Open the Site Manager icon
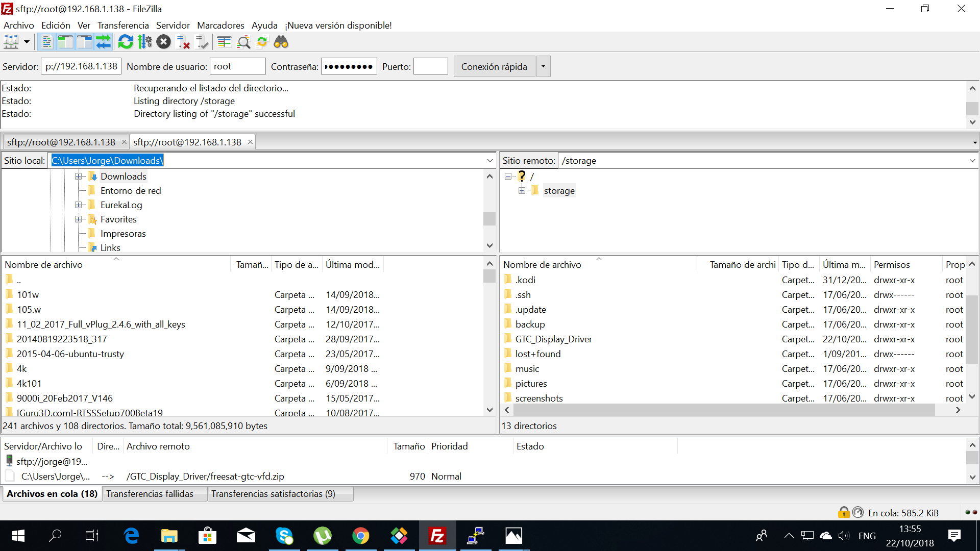 [11, 42]
